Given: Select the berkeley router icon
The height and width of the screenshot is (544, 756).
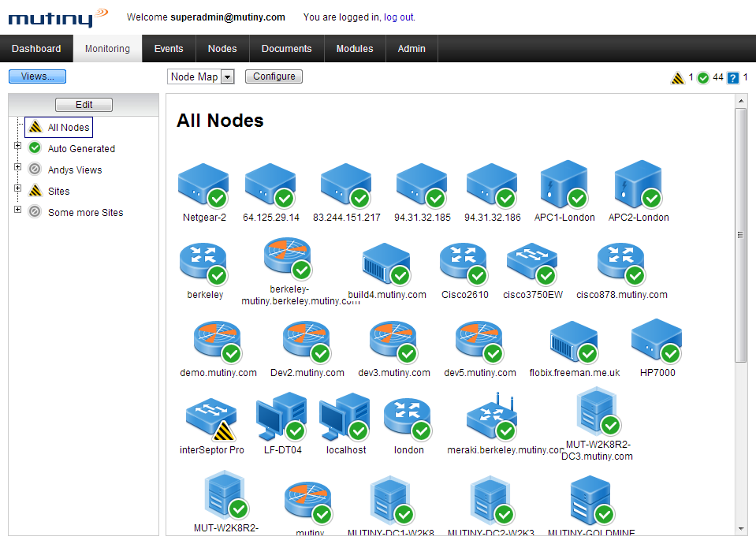Looking at the screenshot, I should [203, 264].
